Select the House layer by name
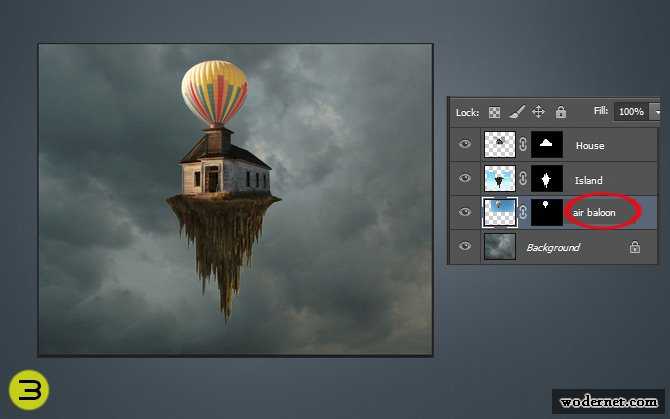 (x=590, y=146)
